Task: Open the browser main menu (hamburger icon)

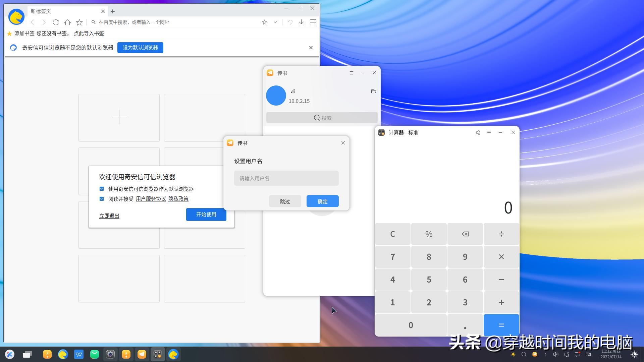Action: point(313,22)
